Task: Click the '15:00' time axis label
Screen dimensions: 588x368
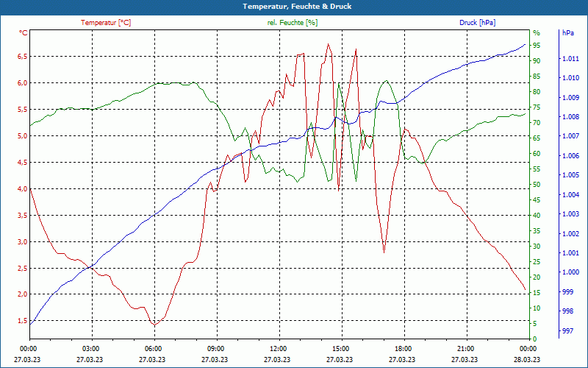Action: (340, 349)
